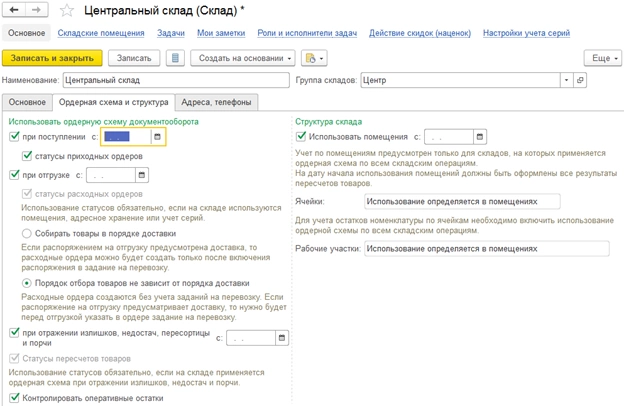Open the 'Еще' menu
This screenshot has width=624, height=406.
click(x=603, y=58)
